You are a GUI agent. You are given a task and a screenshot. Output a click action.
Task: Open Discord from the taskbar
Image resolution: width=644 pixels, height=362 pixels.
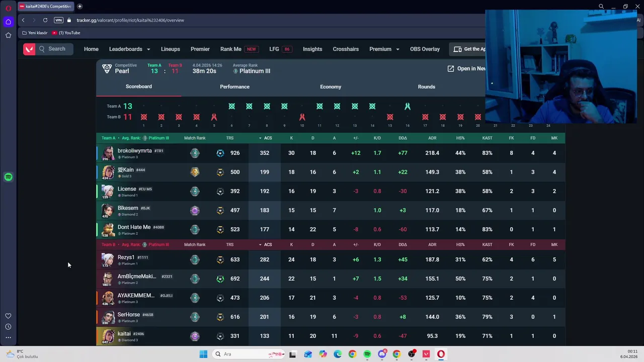pos(382,354)
